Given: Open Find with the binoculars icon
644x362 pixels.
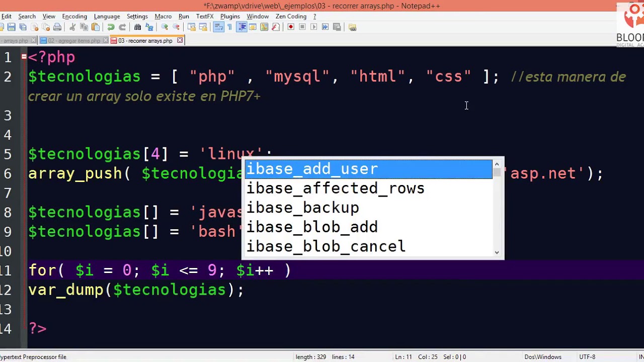Looking at the screenshot, I should point(137,27).
